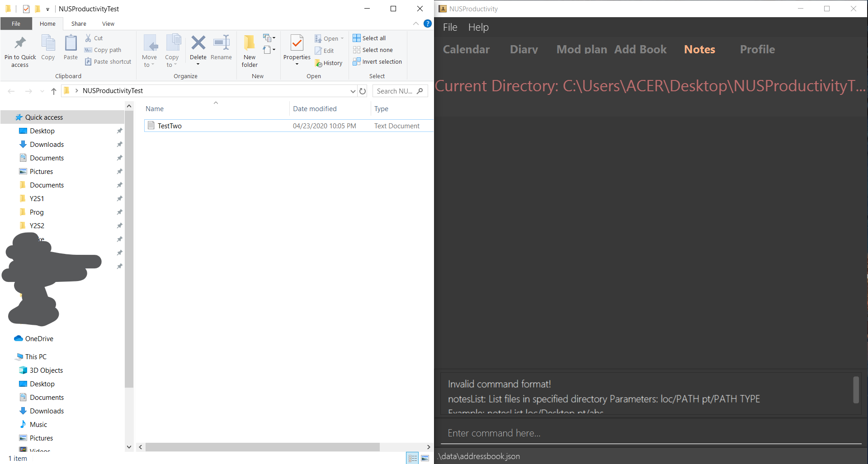This screenshot has height=464, width=868.
Task: Click Paste shortcut in ribbon
Action: pos(108,61)
